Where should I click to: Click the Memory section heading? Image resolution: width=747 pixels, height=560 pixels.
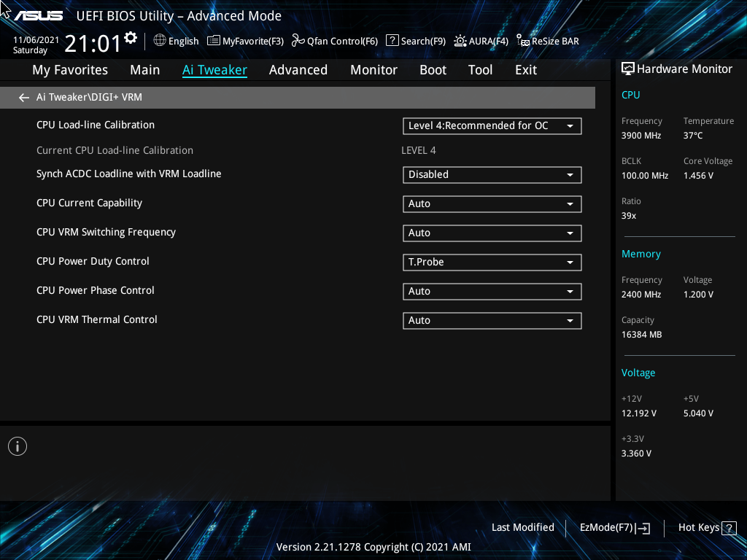[x=640, y=254]
